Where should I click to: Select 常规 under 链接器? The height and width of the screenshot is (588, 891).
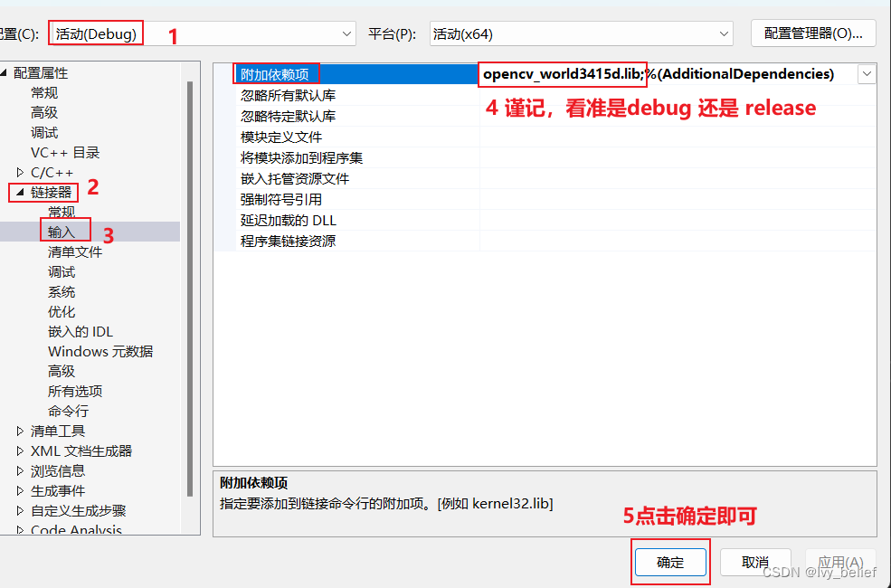[x=62, y=212]
